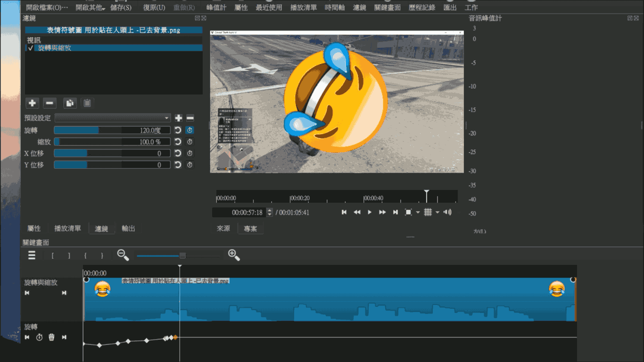Fast forward the player
This screenshot has width=644, height=362.
point(382,212)
